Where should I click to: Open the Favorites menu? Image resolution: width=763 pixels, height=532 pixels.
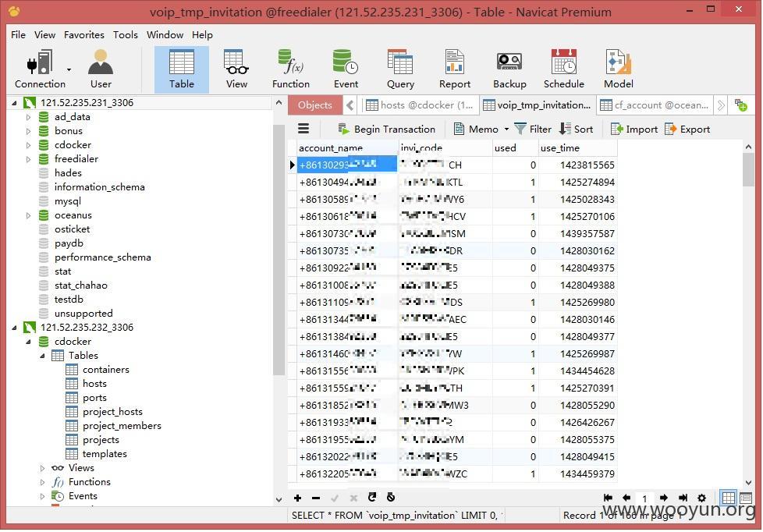click(x=84, y=34)
